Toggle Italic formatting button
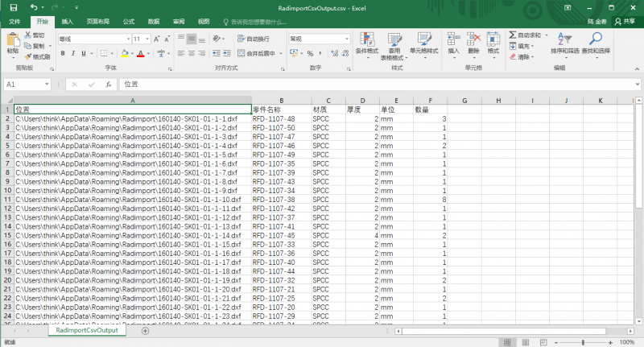644x347 pixels. coord(73,54)
